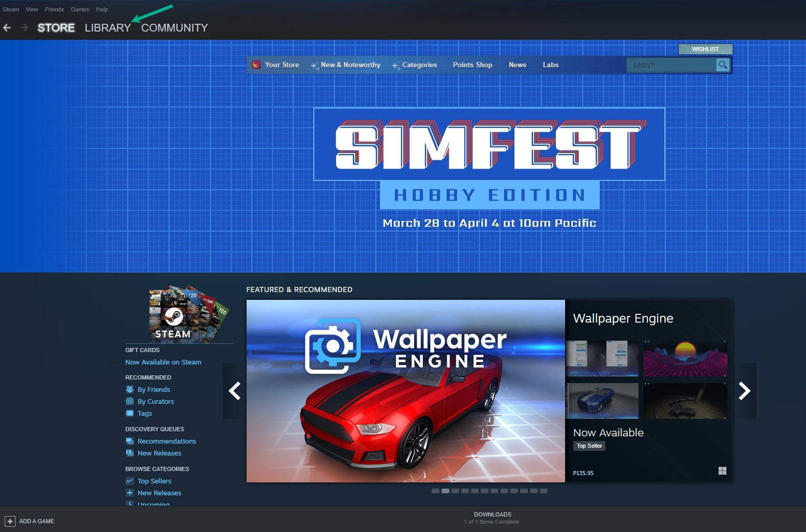Open the Steam menu
The width and height of the screenshot is (806, 532).
point(11,9)
